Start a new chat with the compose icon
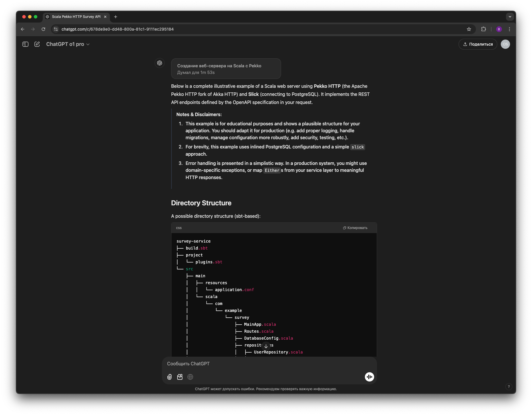The height and width of the screenshot is (415, 532). pyautogui.click(x=37, y=44)
